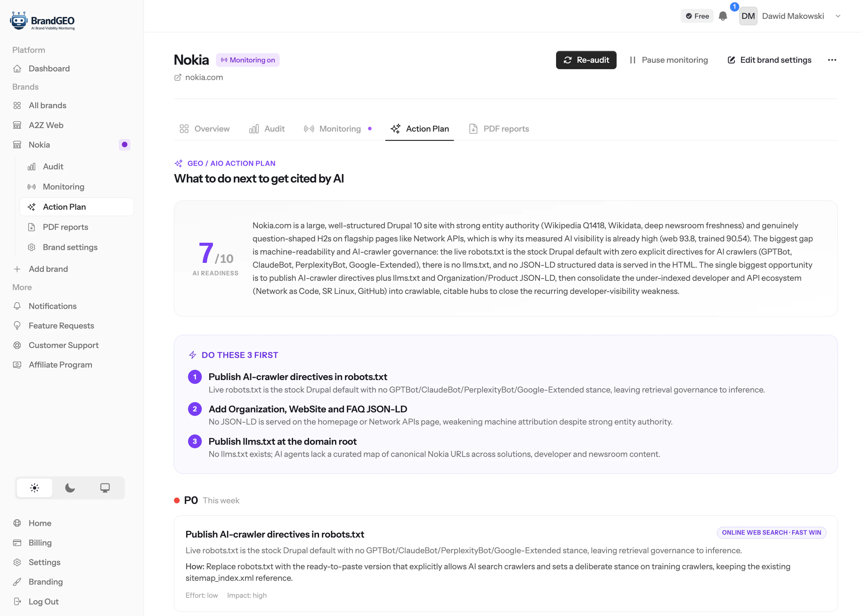
Task: Click the sidebar Audit bar chart icon
Action: coord(31,166)
